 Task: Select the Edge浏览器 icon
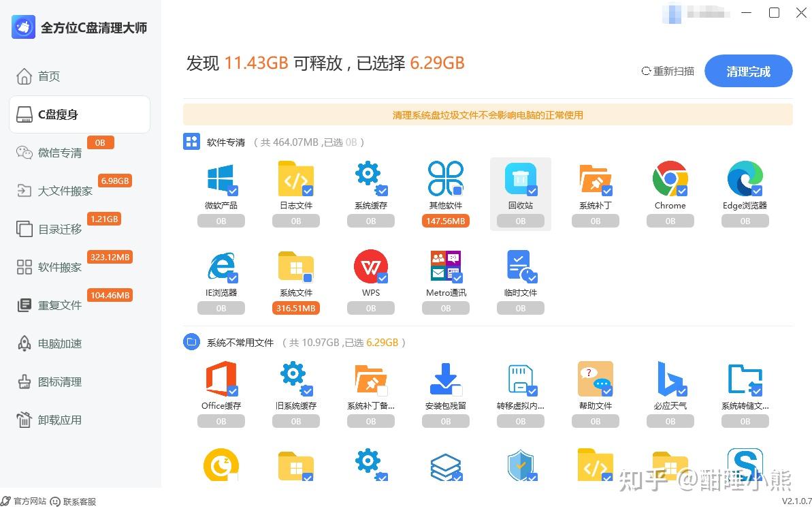point(745,178)
